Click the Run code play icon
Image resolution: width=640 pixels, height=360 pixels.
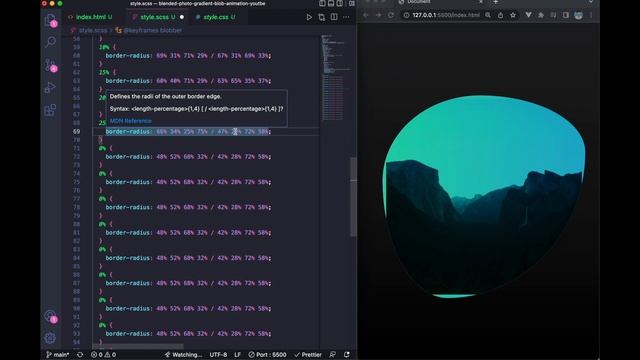point(309,17)
